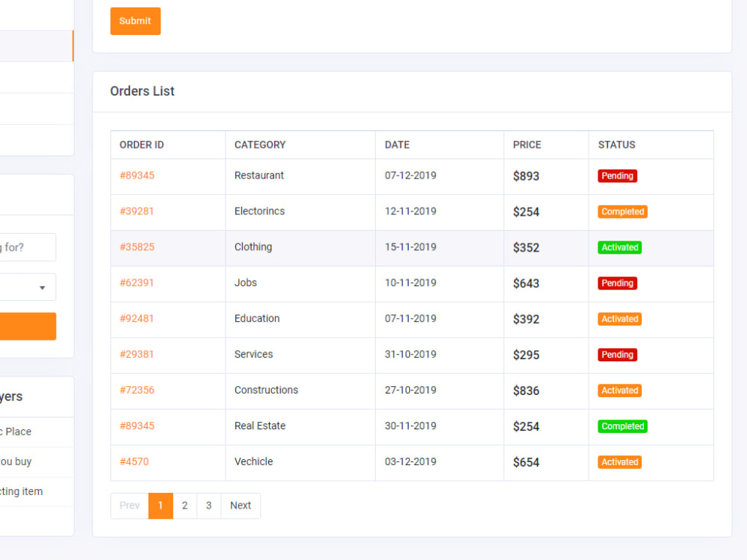Click the price $654
747x560 pixels.
click(x=526, y=462)
